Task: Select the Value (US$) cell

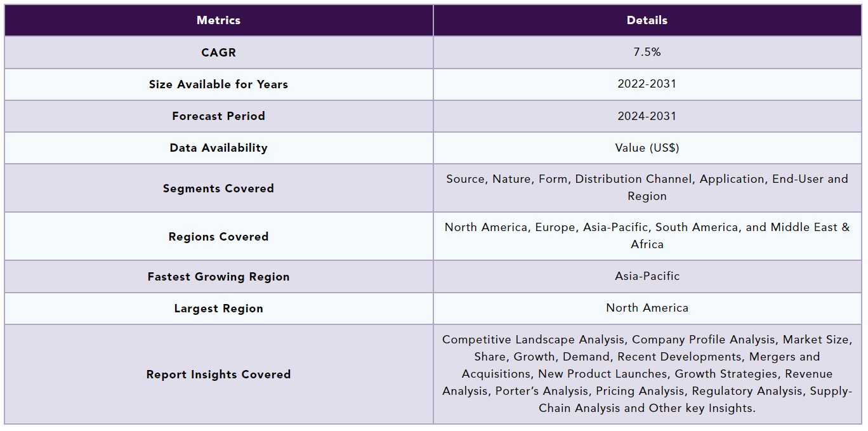Action: pyautogui.click(x=647, y=148)
